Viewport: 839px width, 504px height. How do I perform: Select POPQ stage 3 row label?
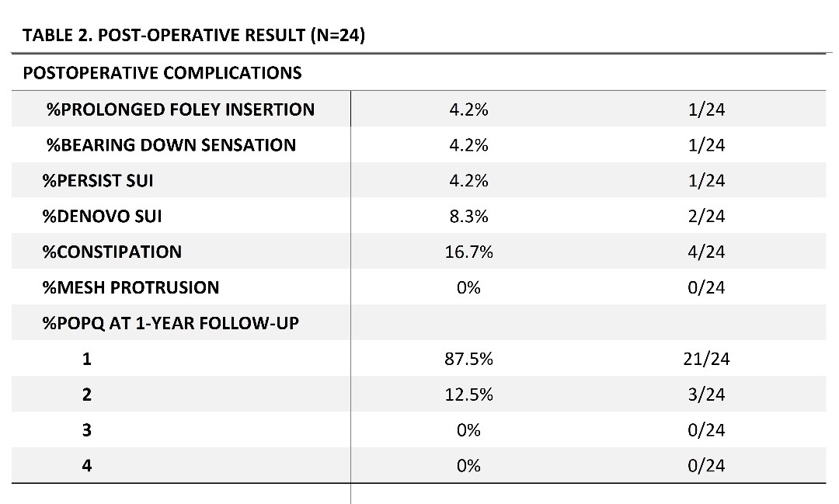pos(87,430)
